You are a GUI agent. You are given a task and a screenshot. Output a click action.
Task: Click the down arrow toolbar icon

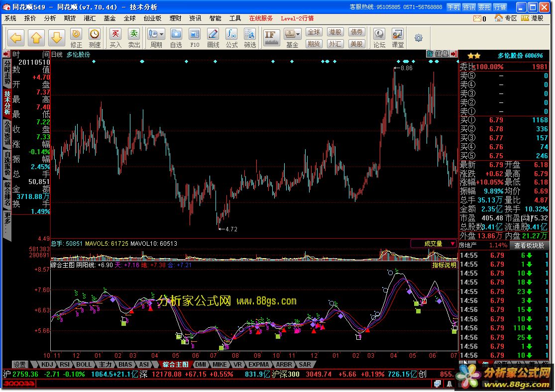pyautogui.click(x=57, y=37)
